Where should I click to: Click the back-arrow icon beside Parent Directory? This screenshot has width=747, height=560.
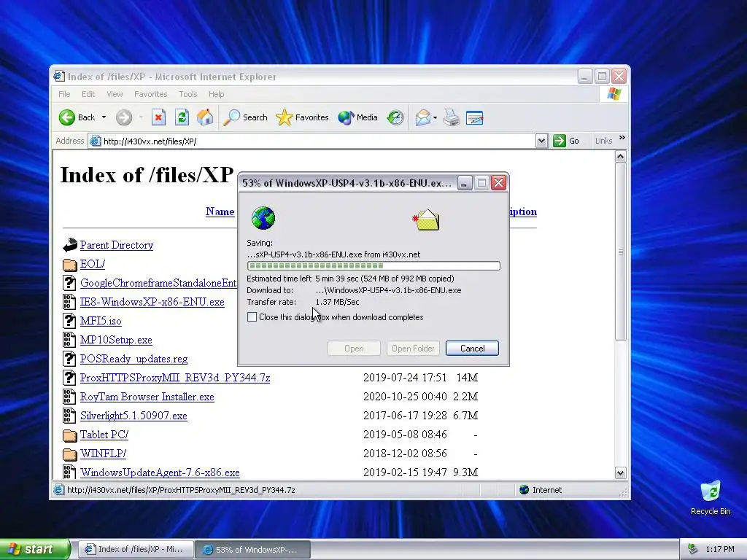(x=69, y=245)
